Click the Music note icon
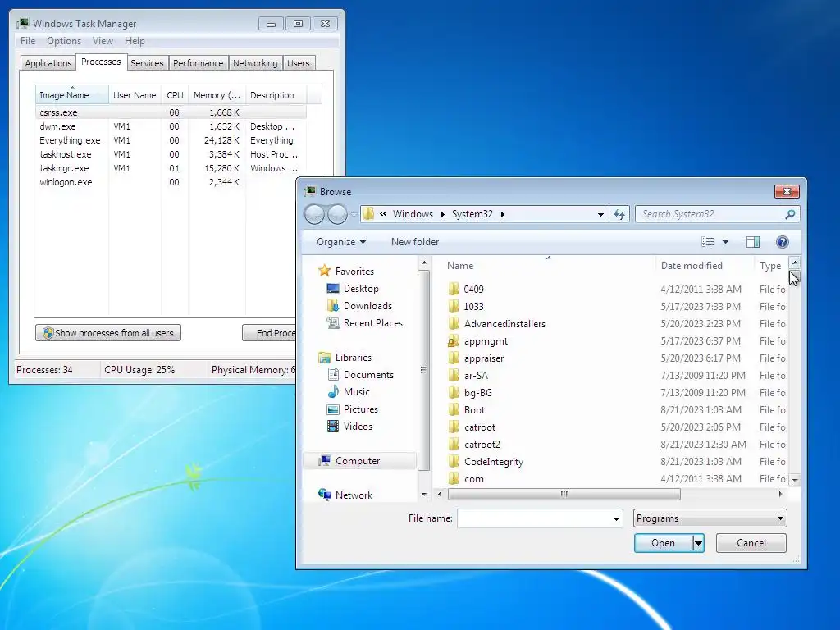The width and height of the screenshot is (840, 630). coord(333,391)
